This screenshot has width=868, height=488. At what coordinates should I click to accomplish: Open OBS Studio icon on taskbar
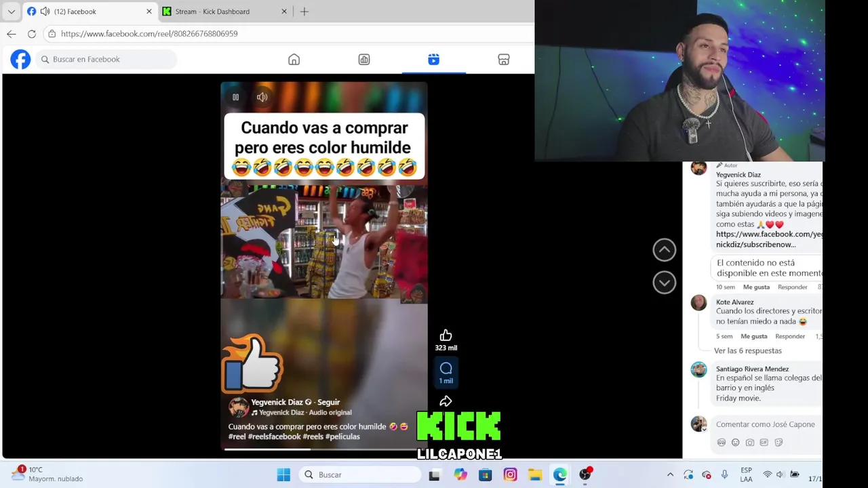tap(585, 474)
